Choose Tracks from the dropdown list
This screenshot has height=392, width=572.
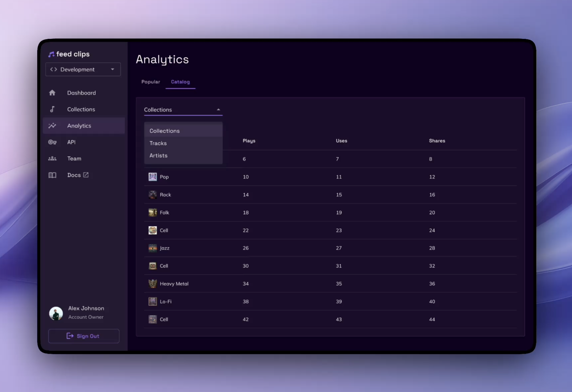pyautogui.click(x=158, y=143)
